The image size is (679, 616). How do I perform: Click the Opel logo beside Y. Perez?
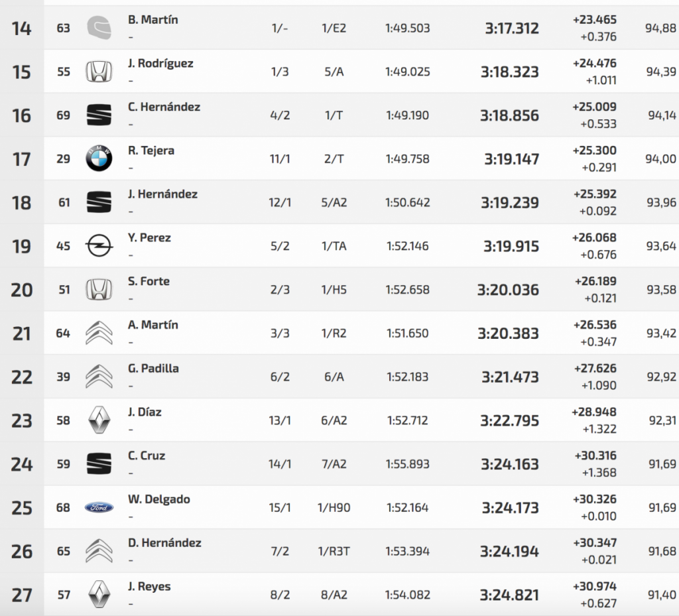pos(99,246)
